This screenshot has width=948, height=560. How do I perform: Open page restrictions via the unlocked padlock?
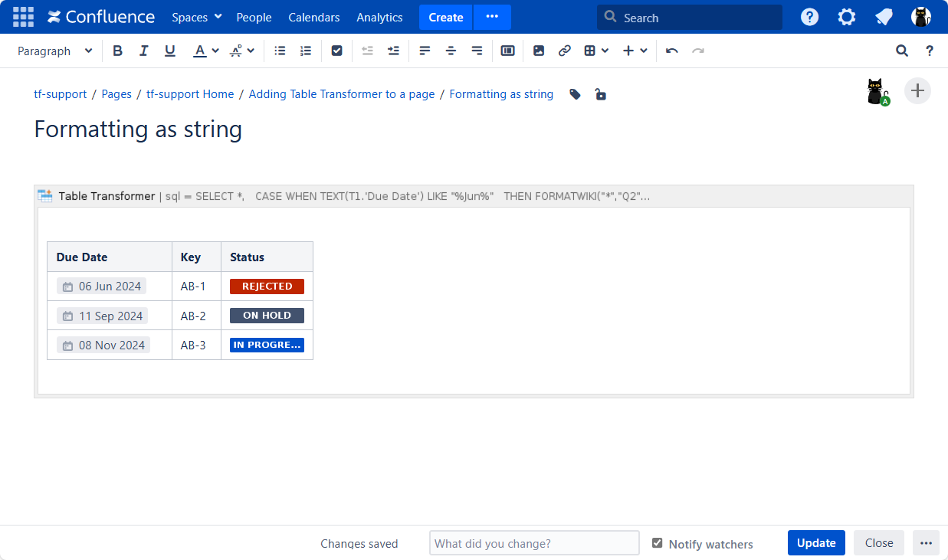click(600, 94)
